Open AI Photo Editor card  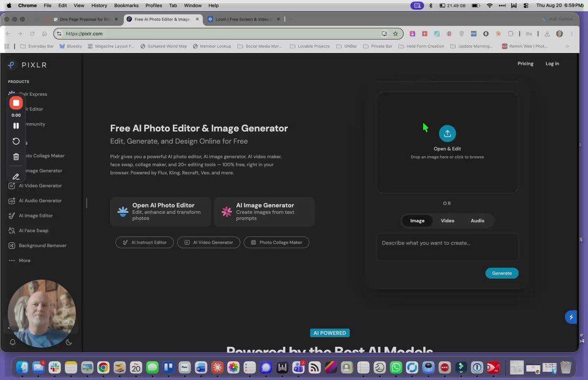tap(160, 212)
